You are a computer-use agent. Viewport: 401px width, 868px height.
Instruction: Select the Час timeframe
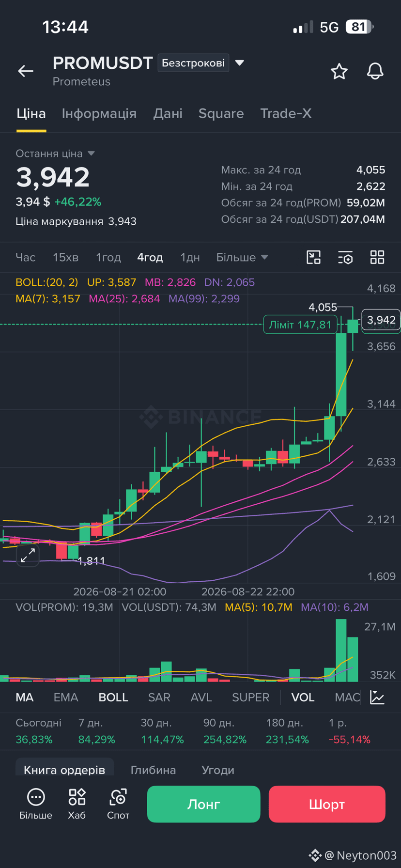(x=26, y=257)
